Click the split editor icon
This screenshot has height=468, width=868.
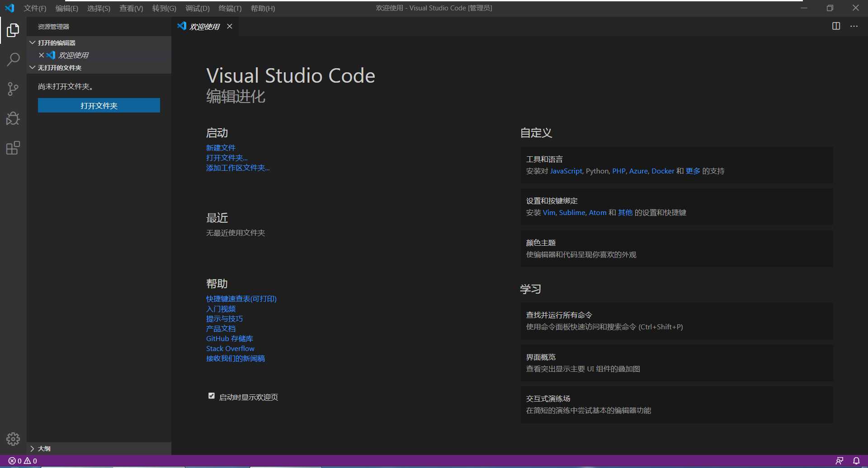click(836, 26)
